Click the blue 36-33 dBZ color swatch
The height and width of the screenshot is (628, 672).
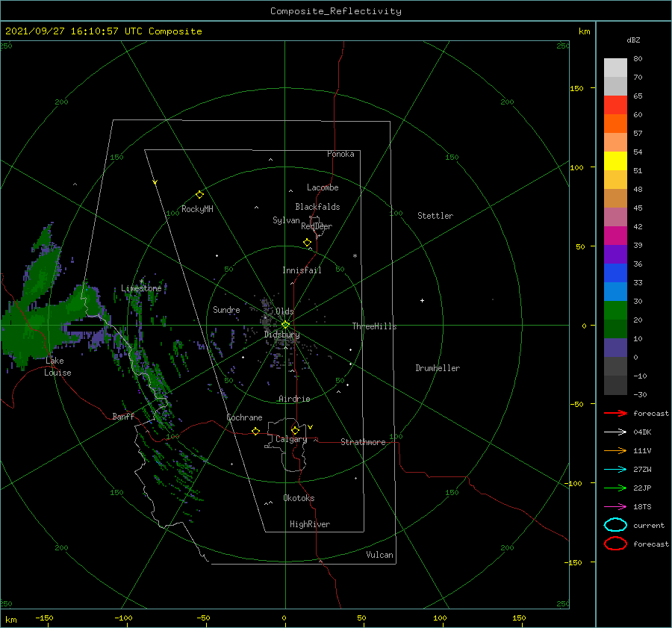615,273
